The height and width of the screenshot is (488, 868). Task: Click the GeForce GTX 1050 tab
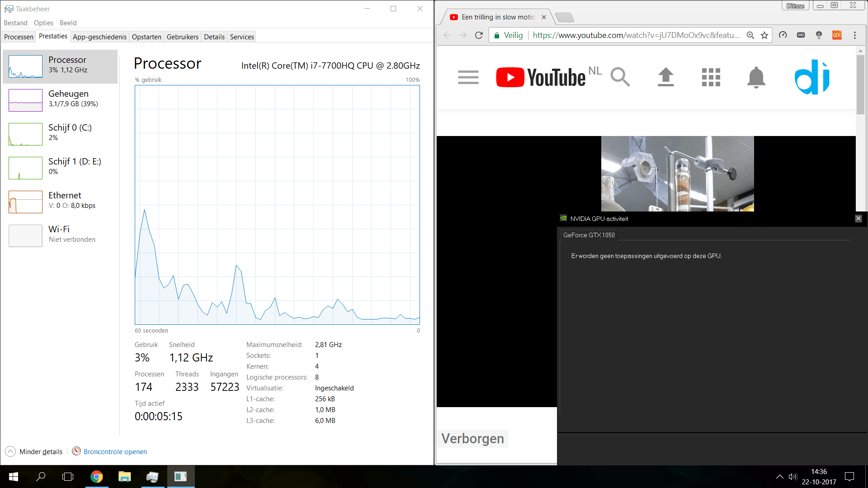point(589,235)
